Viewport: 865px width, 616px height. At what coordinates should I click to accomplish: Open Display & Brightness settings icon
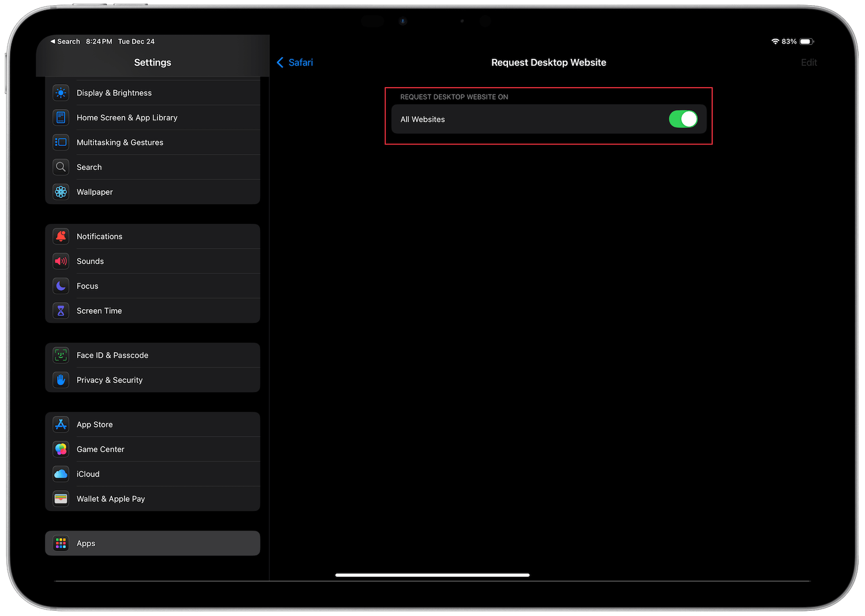(61, 92)
